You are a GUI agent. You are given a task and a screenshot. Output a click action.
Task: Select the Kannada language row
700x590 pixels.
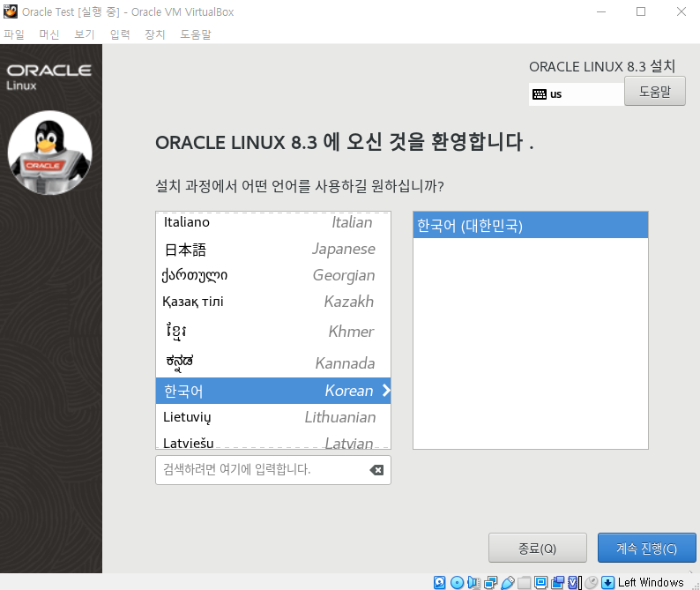273,362
